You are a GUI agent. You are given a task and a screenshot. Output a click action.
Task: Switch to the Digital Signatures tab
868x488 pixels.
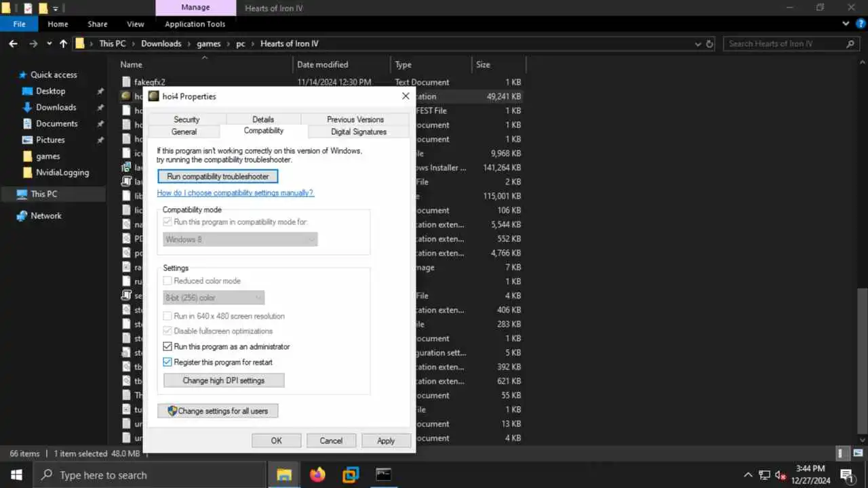[x=359, y=131]
